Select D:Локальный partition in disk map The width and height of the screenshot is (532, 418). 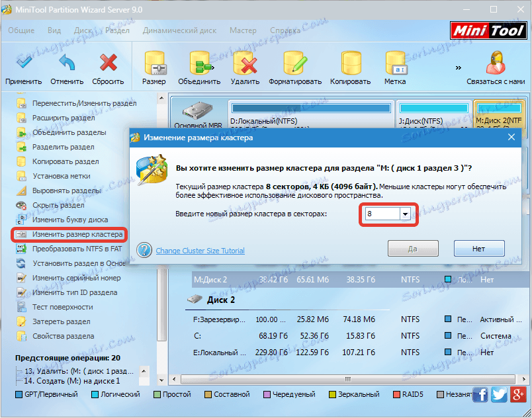point(311,114)
